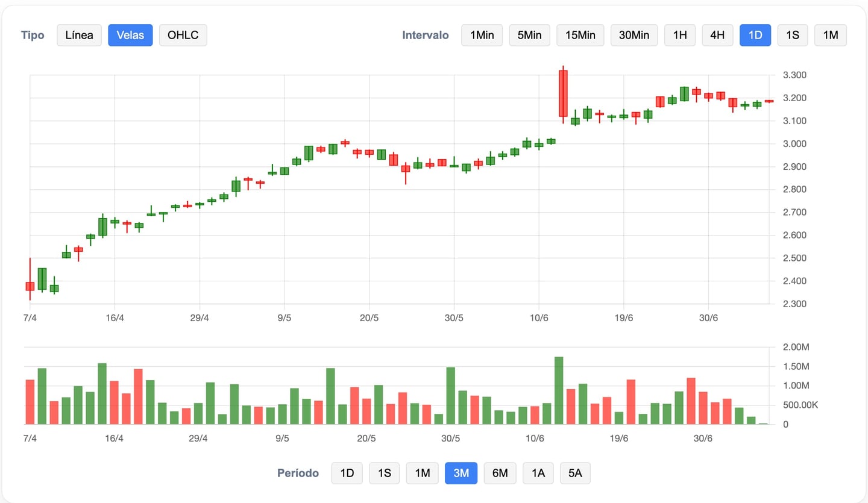Select the 1D período option
Image resolution: width=868 pixels, height=503 pixels.
click(347, 473)
